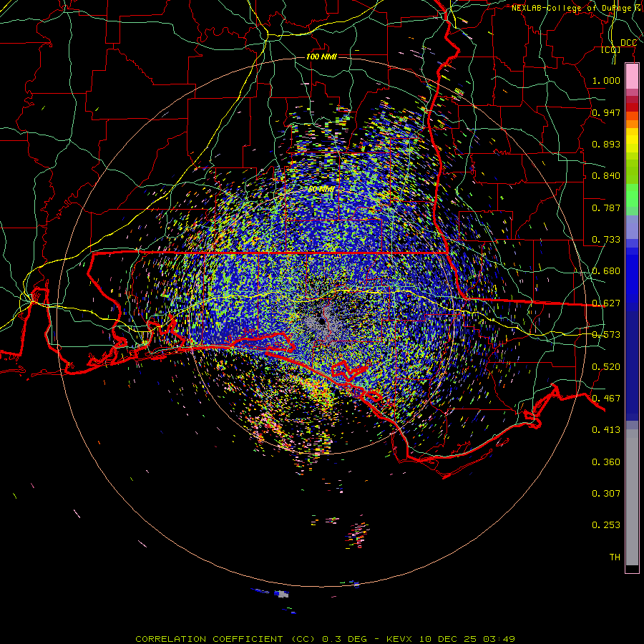Click the gray radar site center
Screen dimensions: 644x644
pyautogui.click(x=321, y=321)
